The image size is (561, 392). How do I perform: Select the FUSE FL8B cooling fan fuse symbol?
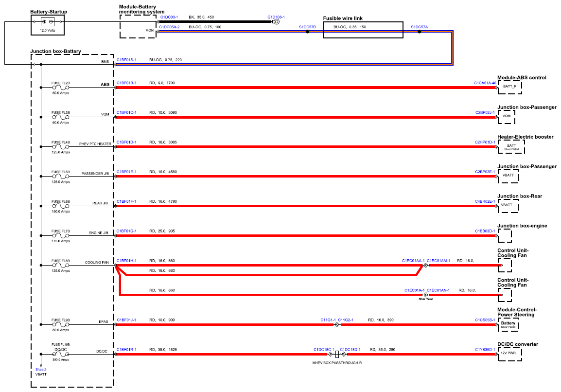point(60,265)
